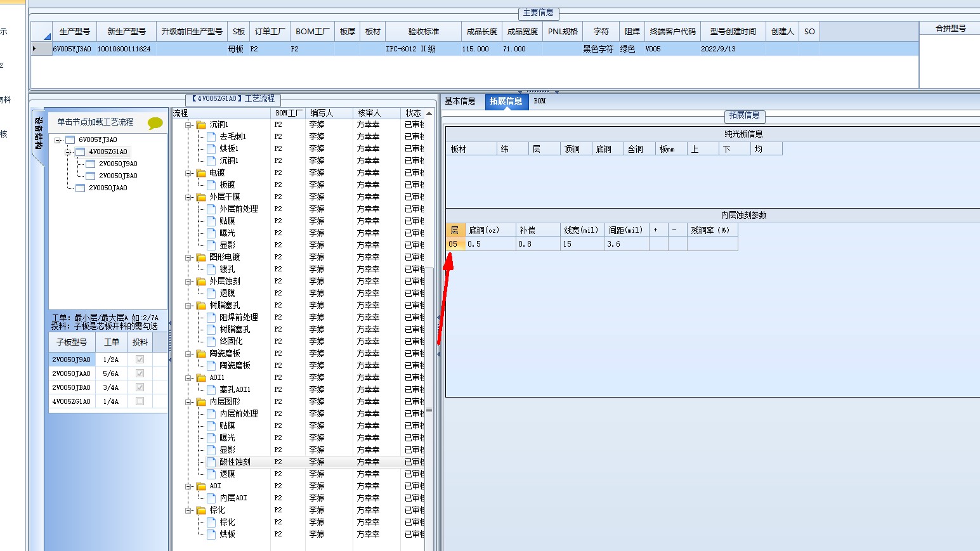Screen dimensions: 980x551
Task: Click the yellow speech bubble hint icon
Action: pos(155,123)
